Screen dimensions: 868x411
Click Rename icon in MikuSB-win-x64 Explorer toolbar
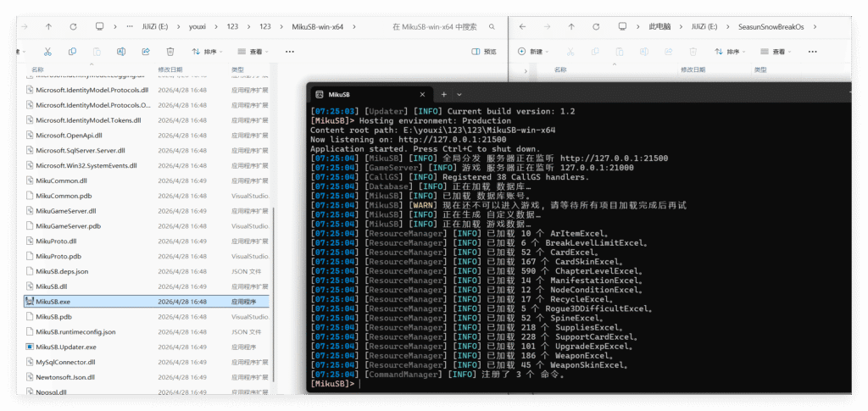[121, 52]
